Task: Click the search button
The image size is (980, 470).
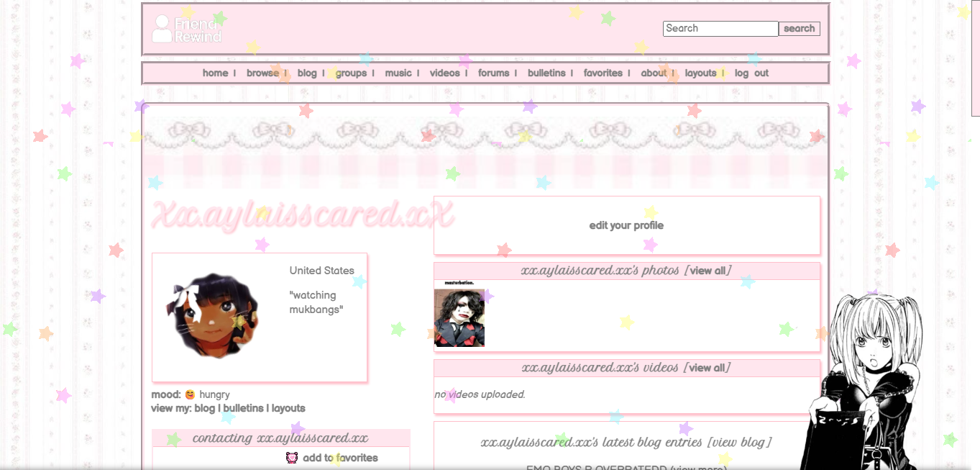Action: tap(800, 29)
